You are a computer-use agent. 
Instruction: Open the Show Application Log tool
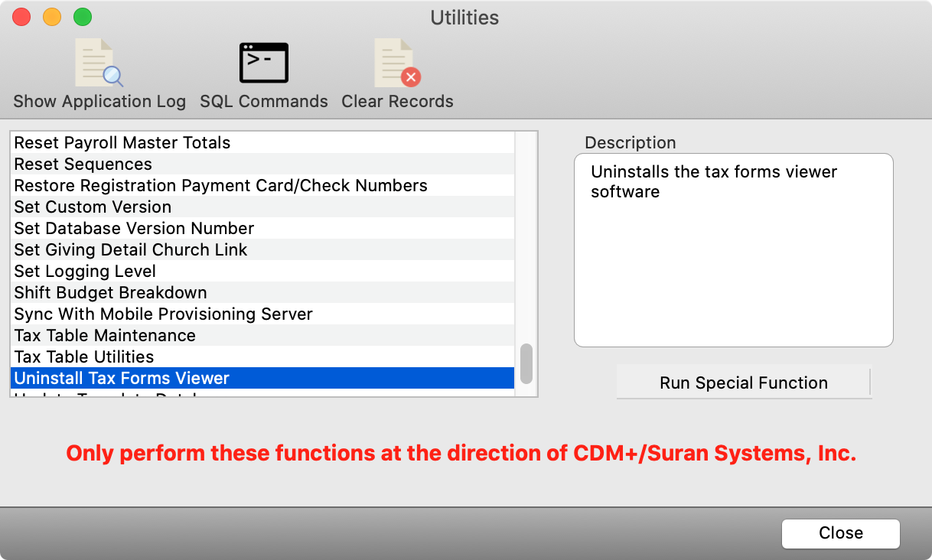point(99,74)
